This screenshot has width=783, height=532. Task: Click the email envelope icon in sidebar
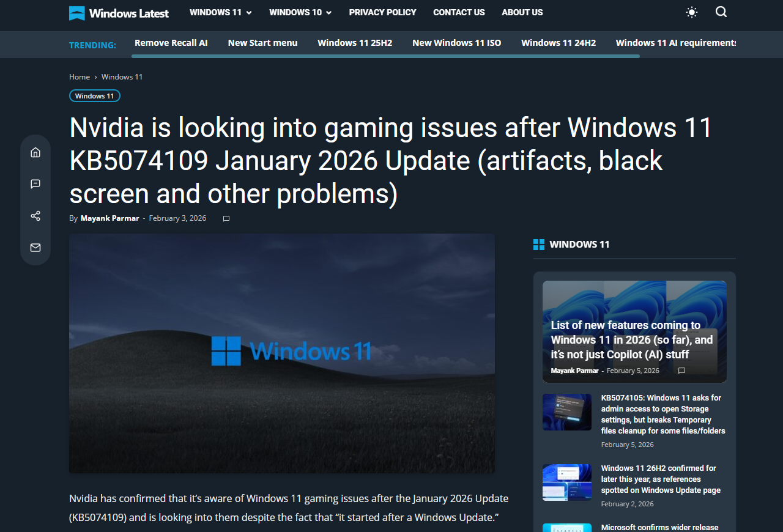35,248
